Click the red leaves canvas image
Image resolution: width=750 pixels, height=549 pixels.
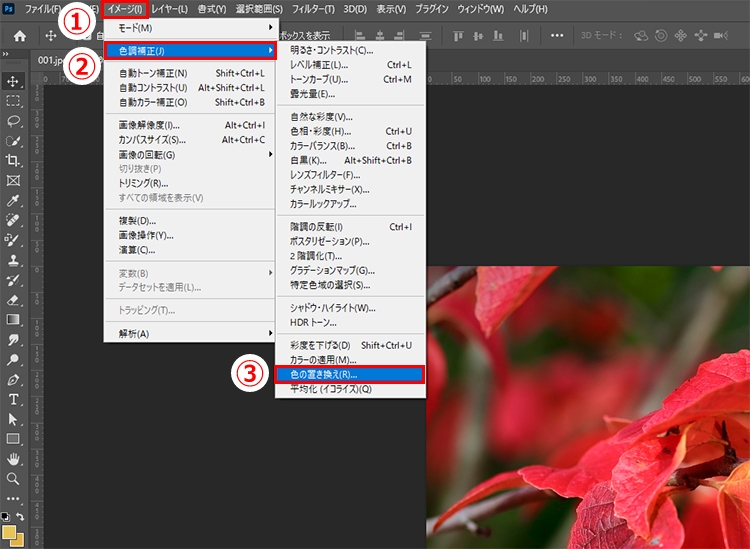pos(588,407)
